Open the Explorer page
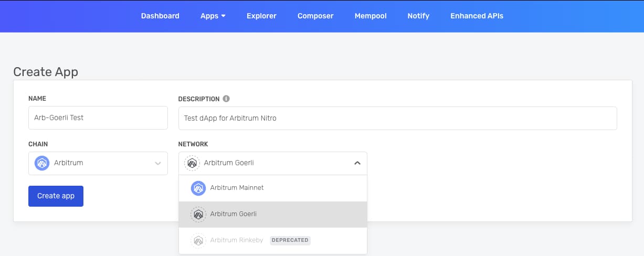This screenshot has height=256, width=644. [x=261, y=16]
